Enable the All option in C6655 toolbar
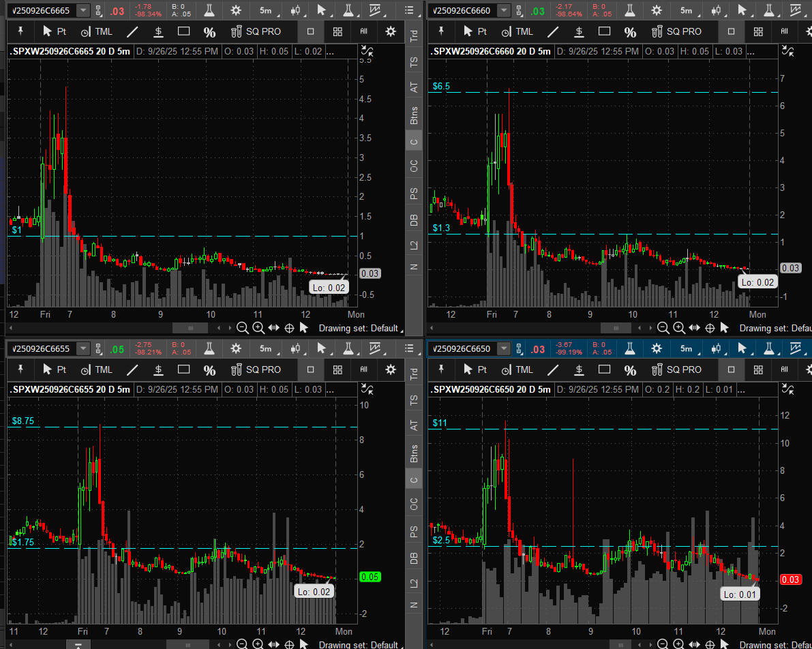812x649 pixels. pos(363,369)
